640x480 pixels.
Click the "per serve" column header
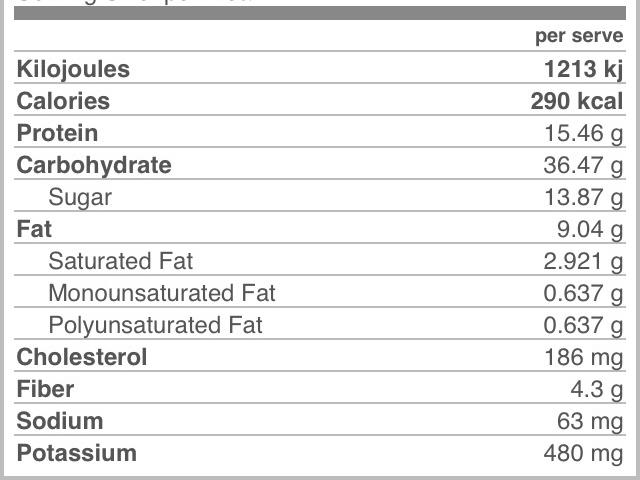579,37
